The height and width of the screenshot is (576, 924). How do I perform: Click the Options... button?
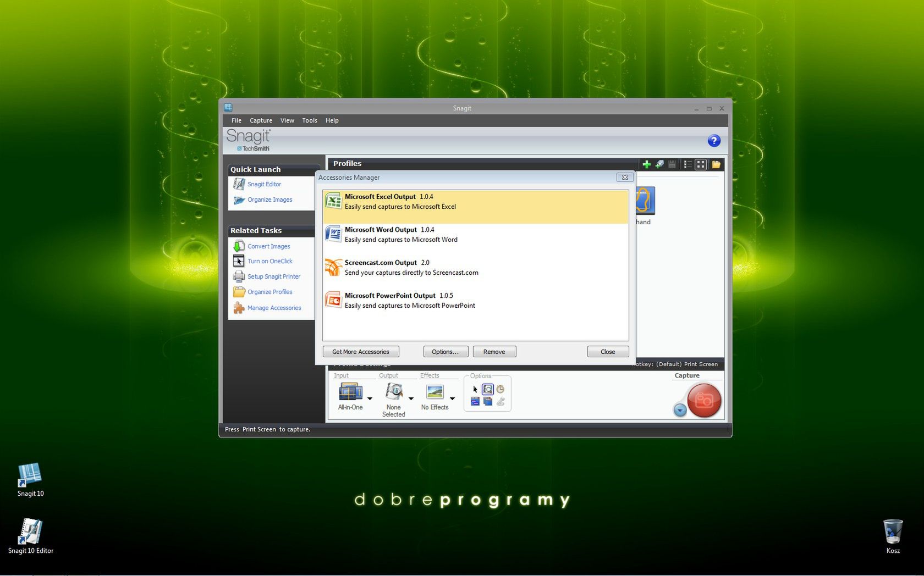[446, 352]
